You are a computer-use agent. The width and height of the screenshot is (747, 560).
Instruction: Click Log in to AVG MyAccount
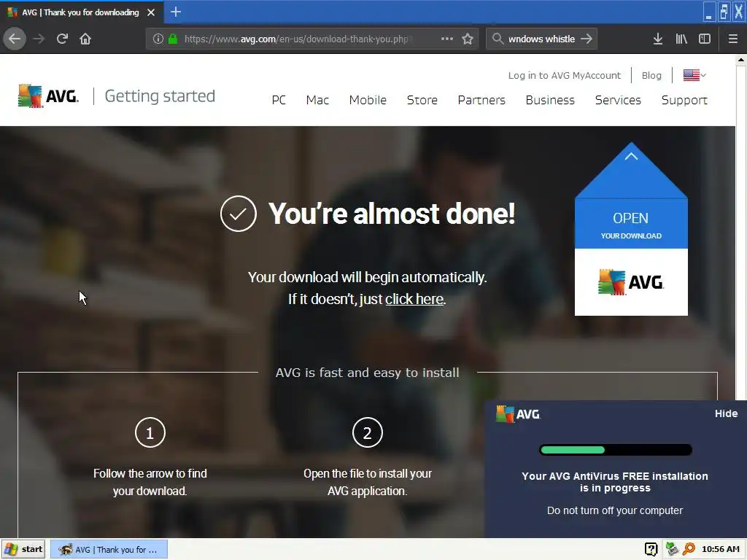coord(565,75)
